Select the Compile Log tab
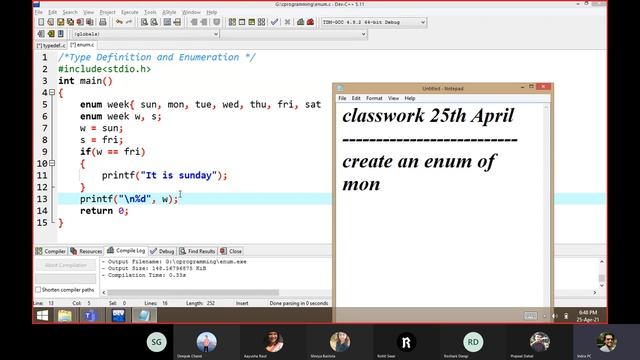Viewport: 640px width, 360px height. [126, 251]
